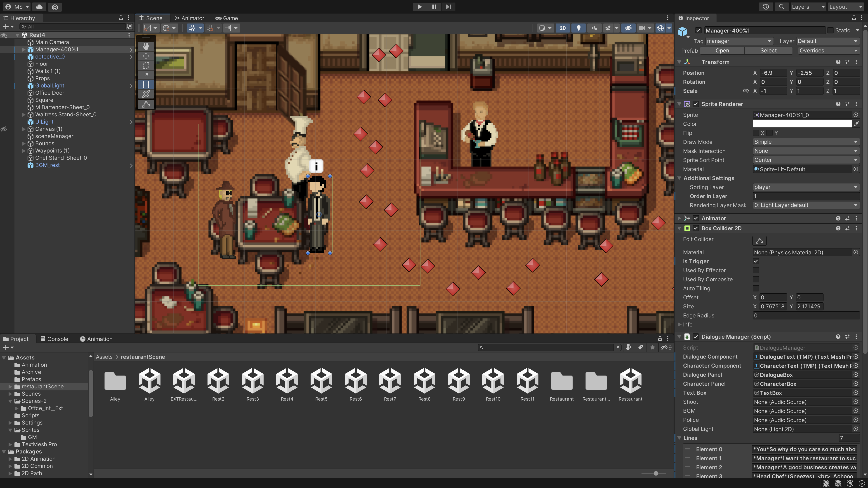Click the Favorites star icon in Project

click(x=653, y=347)
